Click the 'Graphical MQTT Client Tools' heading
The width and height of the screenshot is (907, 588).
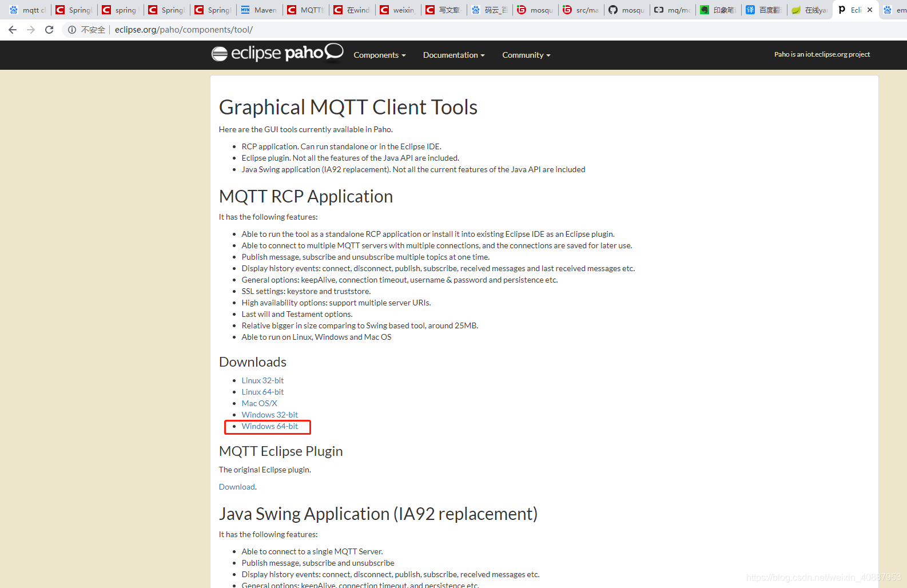tap(348, 107)
